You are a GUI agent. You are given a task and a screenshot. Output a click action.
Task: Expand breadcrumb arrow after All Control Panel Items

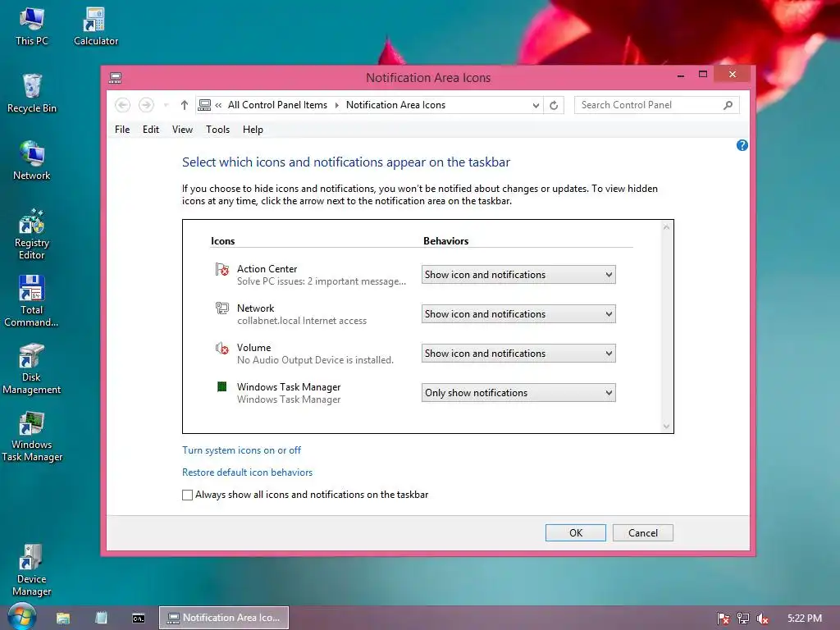pyautogui.click(x=337, y=105)
